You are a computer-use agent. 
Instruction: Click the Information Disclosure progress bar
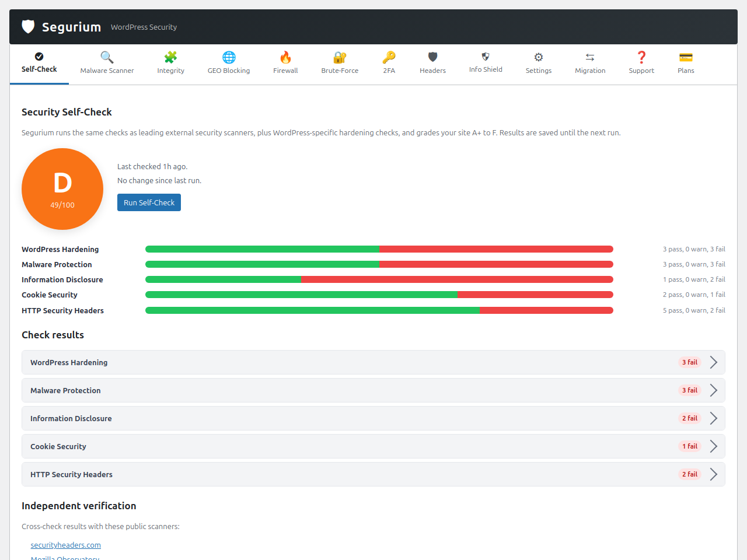pyautogui.click(x=379, y=279)
